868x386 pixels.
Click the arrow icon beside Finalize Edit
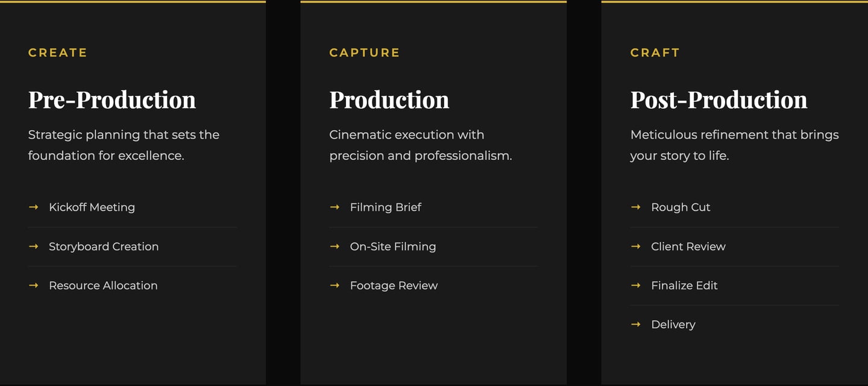[x=635, y=285]
